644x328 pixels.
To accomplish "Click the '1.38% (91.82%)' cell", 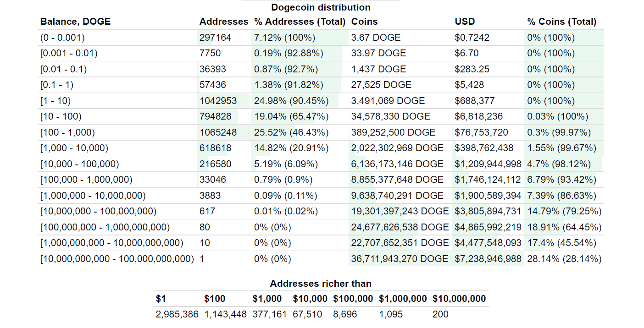I will click(x=289, y=85).
